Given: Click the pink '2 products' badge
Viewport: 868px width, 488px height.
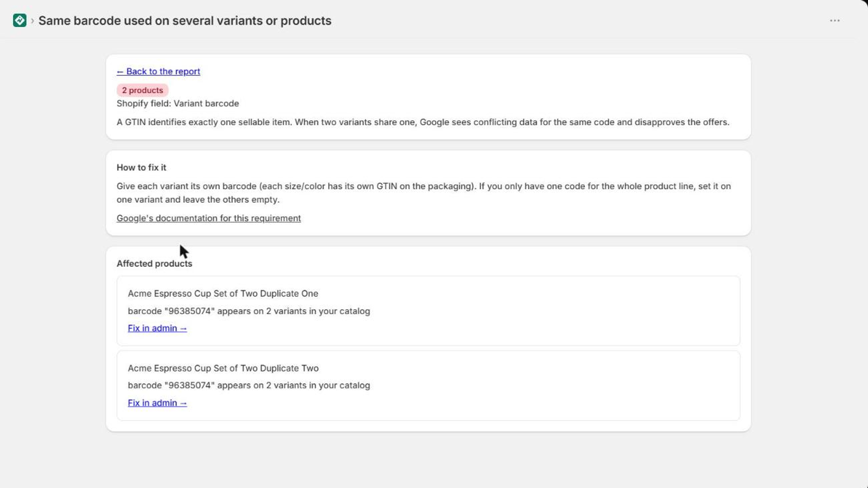Looking at the screenshot, I should [x=142, y=90].
